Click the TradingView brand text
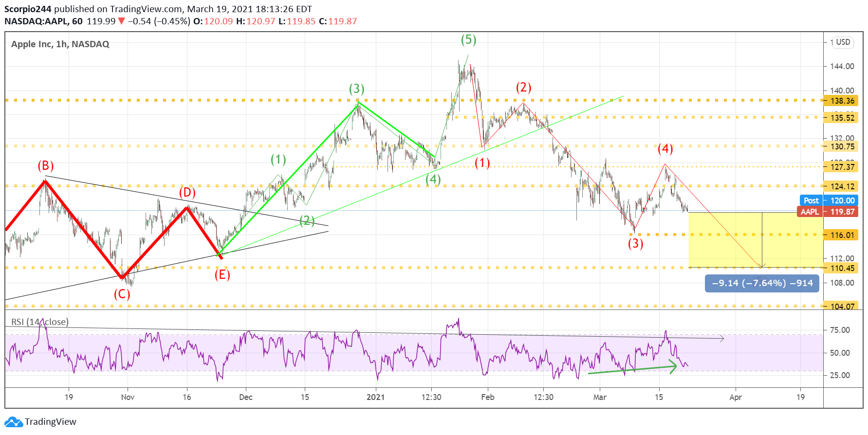Screen dimensions: 868x435 (51, 422)
